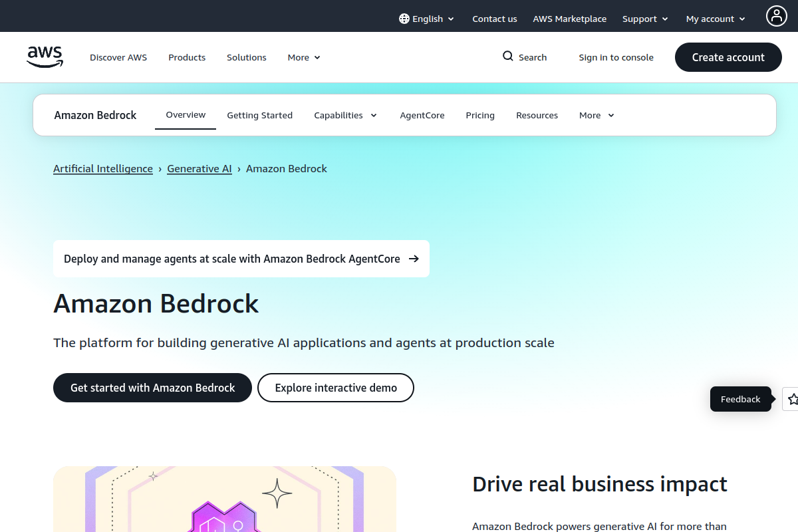Switch to the Overview tab
Screen dimensions: 798x532
[185, 114]
